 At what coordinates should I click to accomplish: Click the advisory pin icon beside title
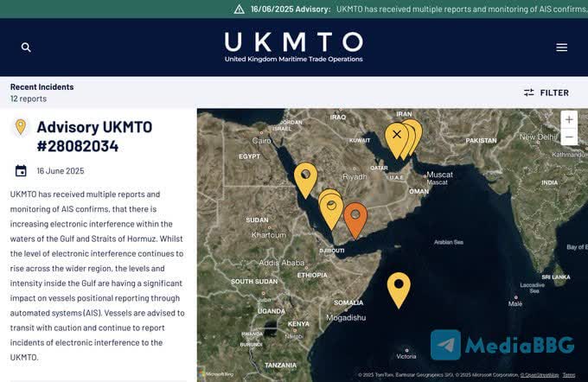pyautogui.click(x=21, y=127)
